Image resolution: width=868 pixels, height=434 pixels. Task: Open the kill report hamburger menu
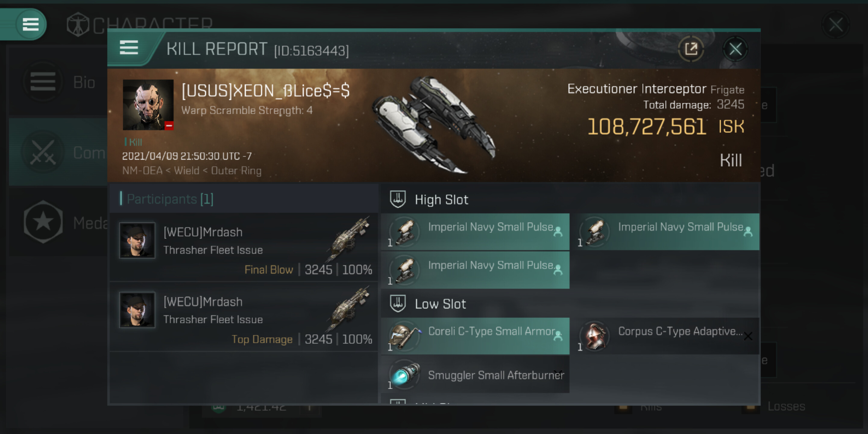point(129,48)
